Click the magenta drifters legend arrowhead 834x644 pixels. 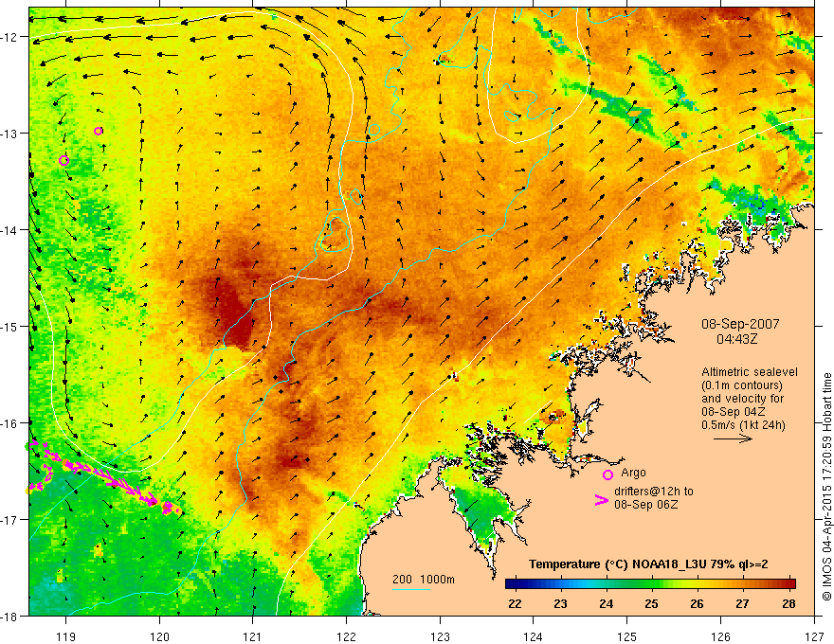click(x=601, y=500)
